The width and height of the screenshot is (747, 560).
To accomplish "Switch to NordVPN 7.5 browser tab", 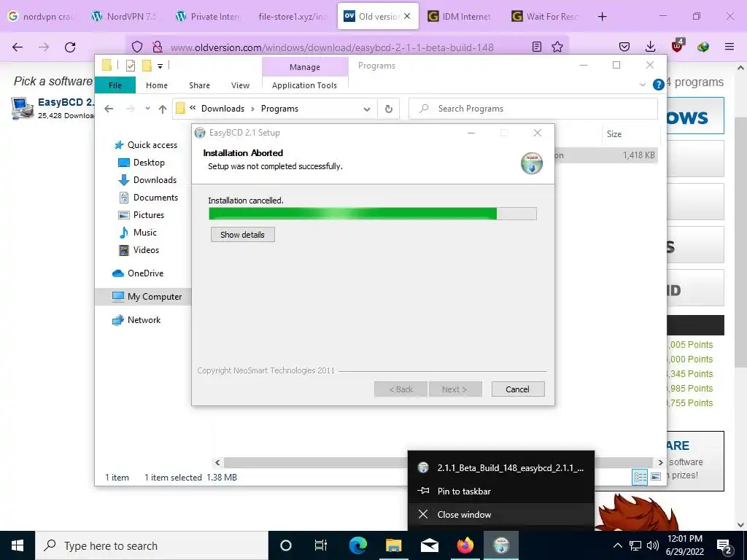I will pyautogui.click(x=124, y=17).
